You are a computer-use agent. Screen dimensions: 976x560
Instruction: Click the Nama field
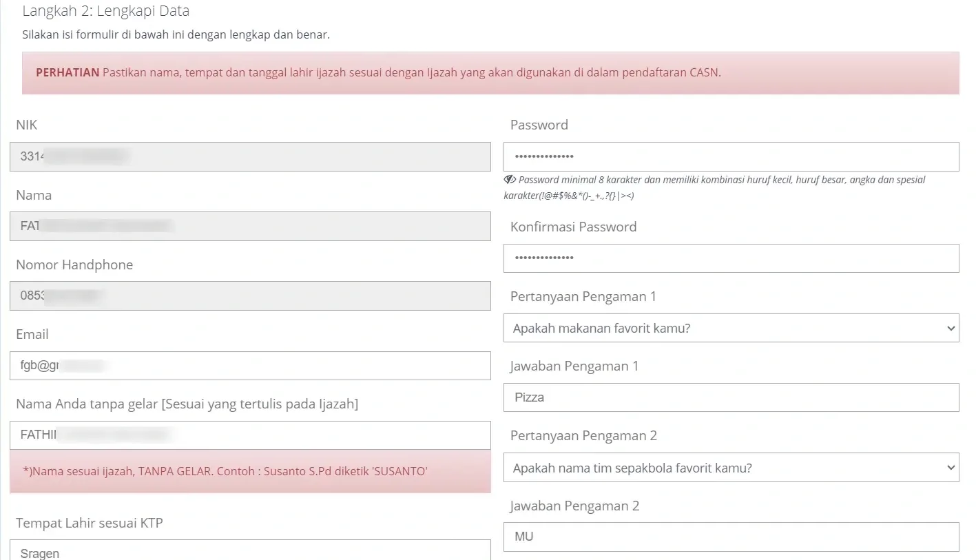click(x=251, y=226)
